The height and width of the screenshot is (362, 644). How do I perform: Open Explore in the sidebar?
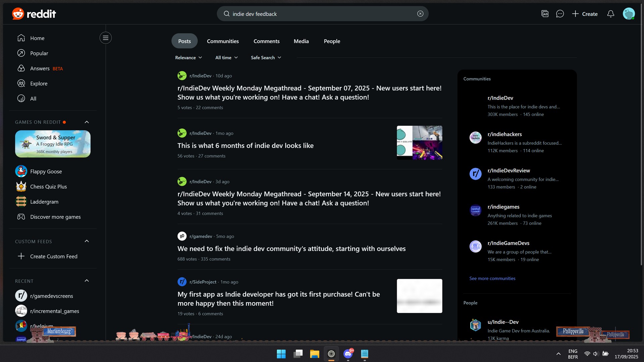[x=39, y=83]
